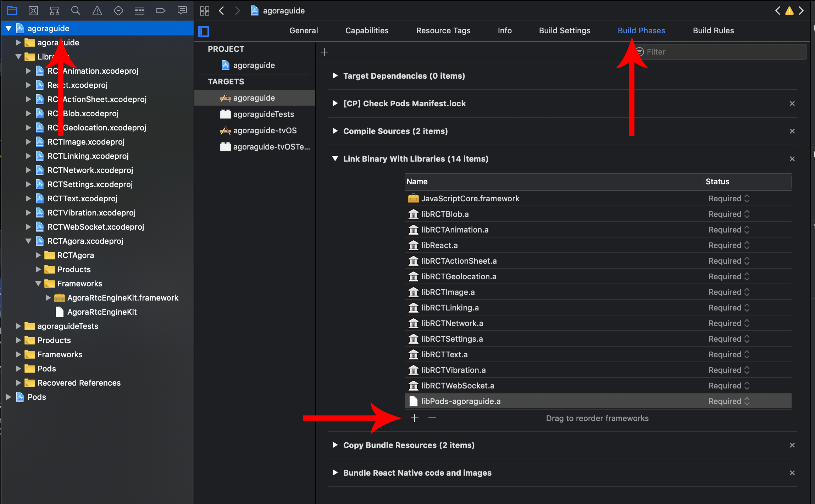815x504 pixels.
Task: Remove selected library with minus button
Action: pos(432,418)
